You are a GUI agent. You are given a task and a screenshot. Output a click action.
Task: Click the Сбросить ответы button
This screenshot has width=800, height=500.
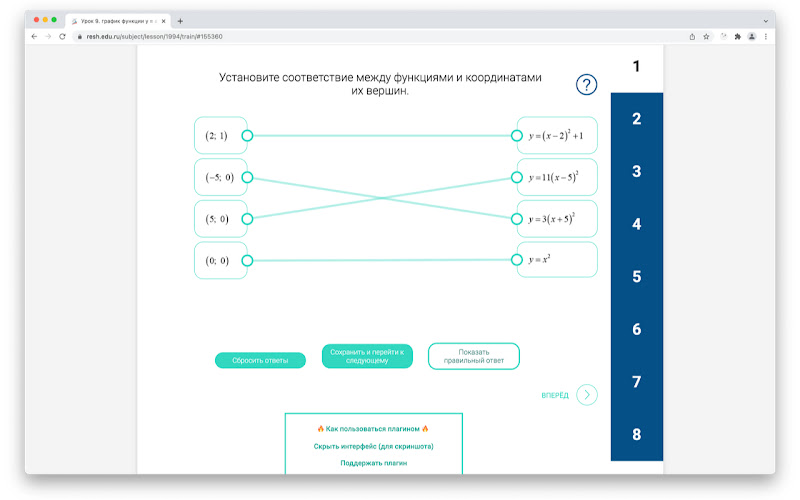[x=260, y=360]
